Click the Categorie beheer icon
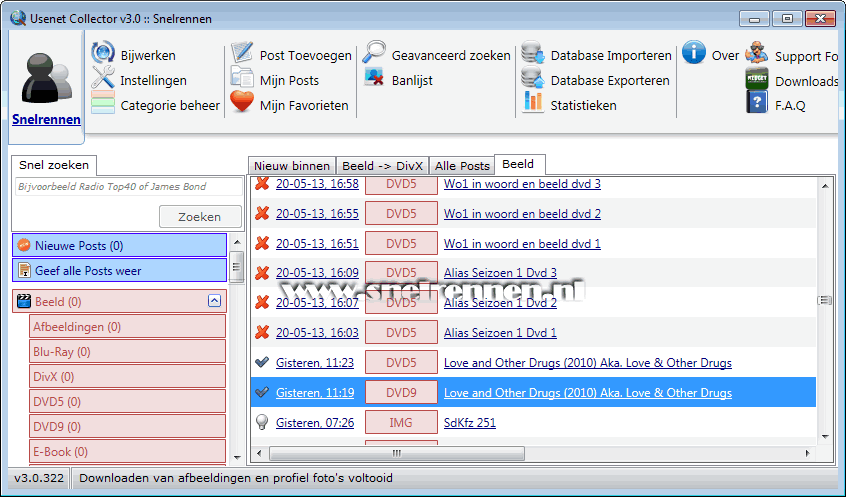The image size is (846, 497). click(103, 103)
